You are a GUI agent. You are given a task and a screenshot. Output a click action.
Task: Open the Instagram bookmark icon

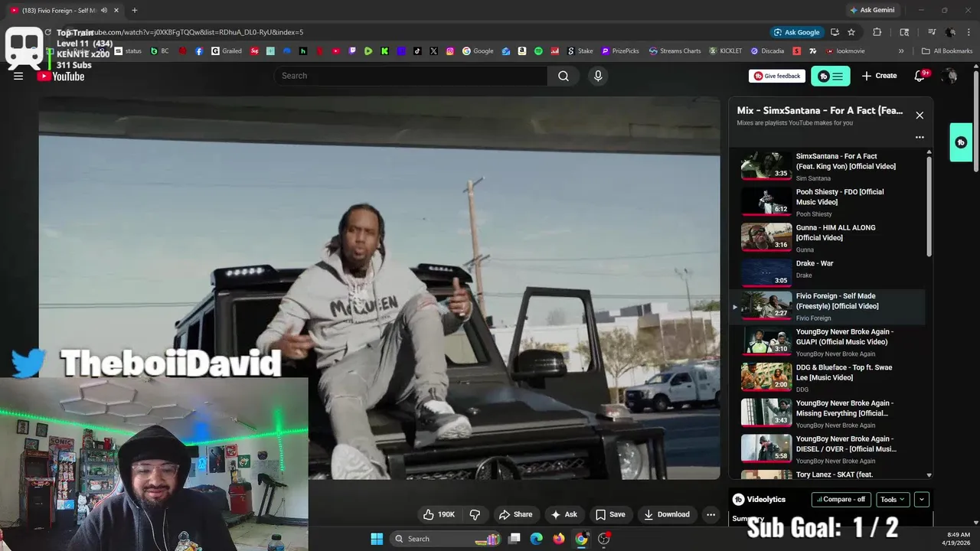coord(450,51)
